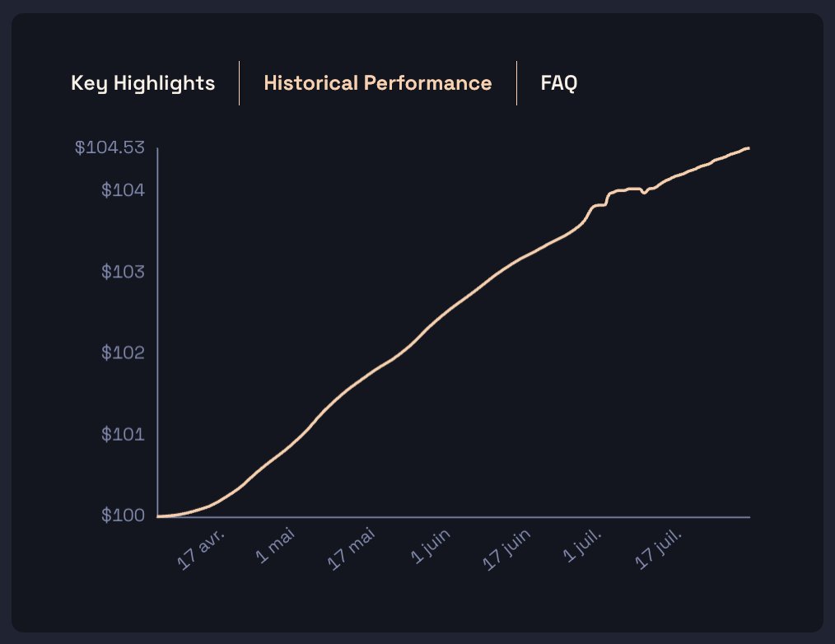Click the 17 juil. date label
The width and height of the screenshot is (835, 644).
tap(658, 549)
